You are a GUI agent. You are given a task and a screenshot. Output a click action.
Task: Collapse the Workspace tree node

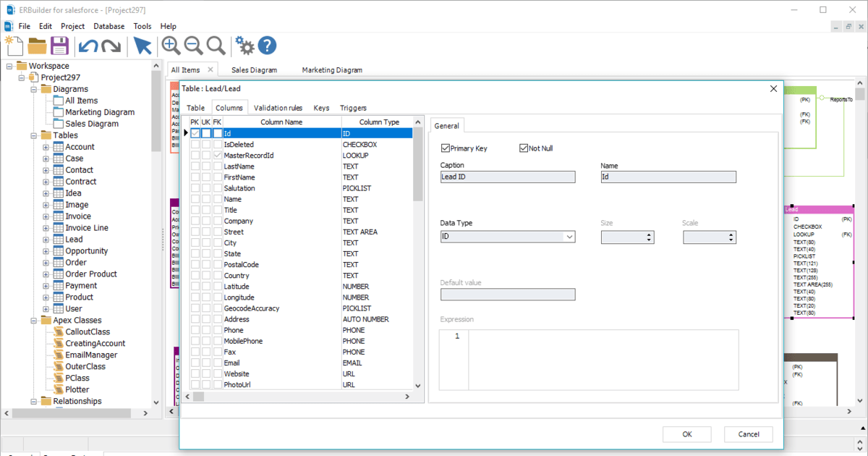pos(9,66)
